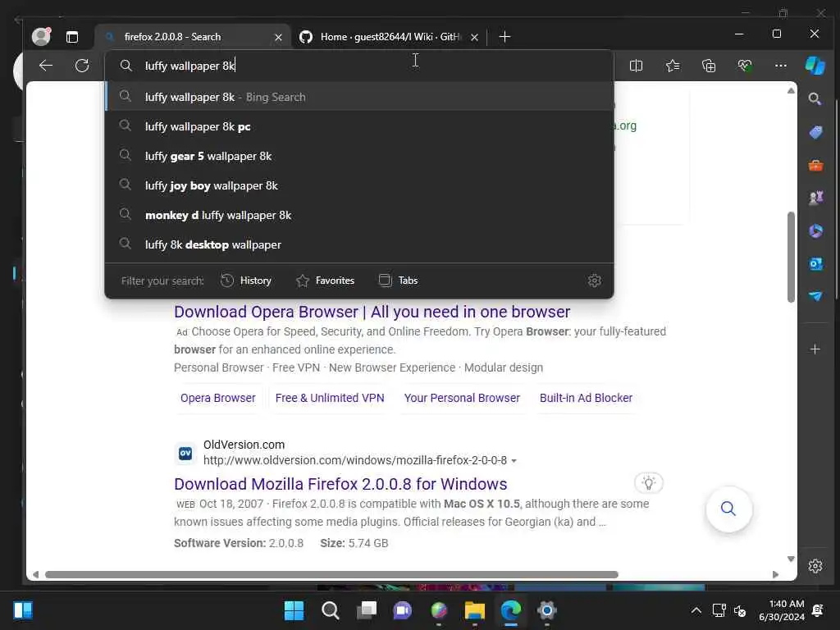
Task: Go back using the browser back arrow
Action: pyautogui.click(x=46, y=66)
